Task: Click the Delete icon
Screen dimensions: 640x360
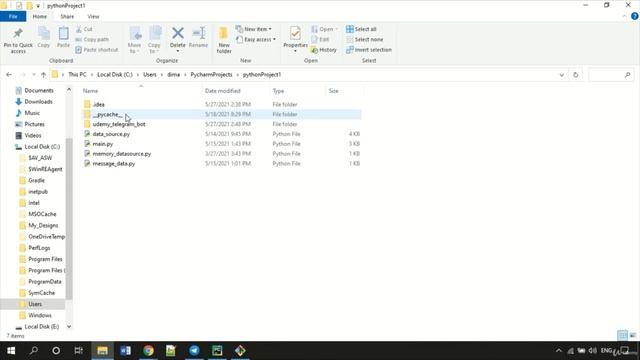Action: pos(178,39)
